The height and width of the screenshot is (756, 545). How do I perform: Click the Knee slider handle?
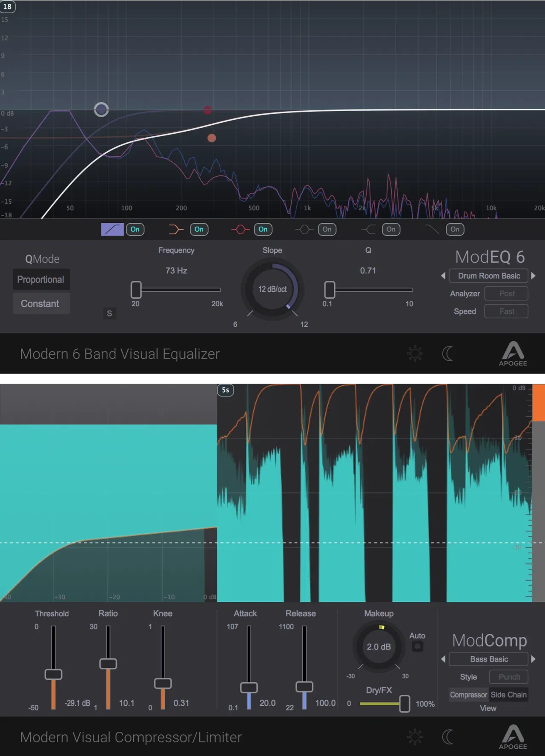tap(163, 683)
